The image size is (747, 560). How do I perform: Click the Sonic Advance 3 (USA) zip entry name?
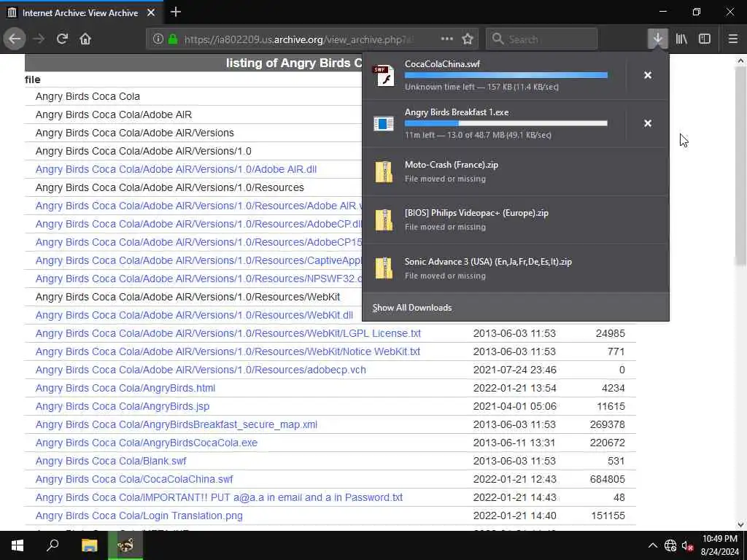click(x=488, y=262)
